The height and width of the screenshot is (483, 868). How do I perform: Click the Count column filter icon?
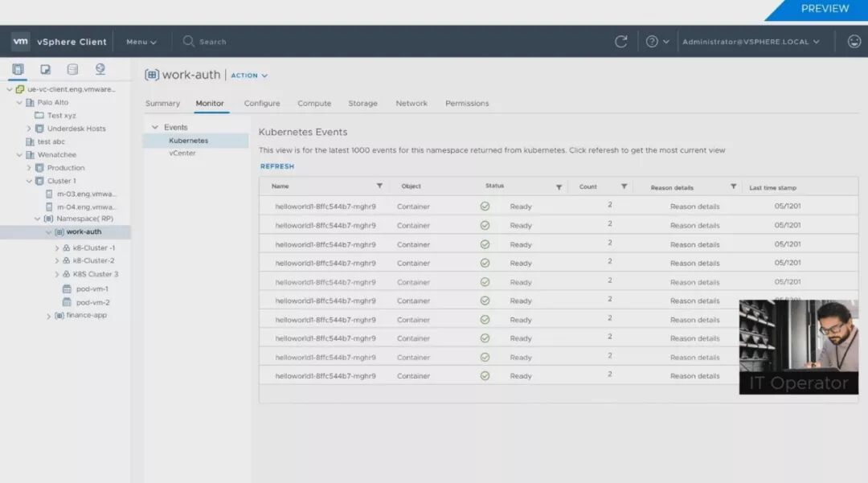624,186
